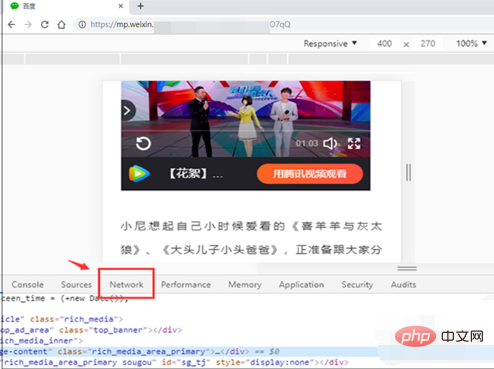Screen dimensions: 494x369
Task: Click the side arrow on the video
Action: click(x=128, y=111)
